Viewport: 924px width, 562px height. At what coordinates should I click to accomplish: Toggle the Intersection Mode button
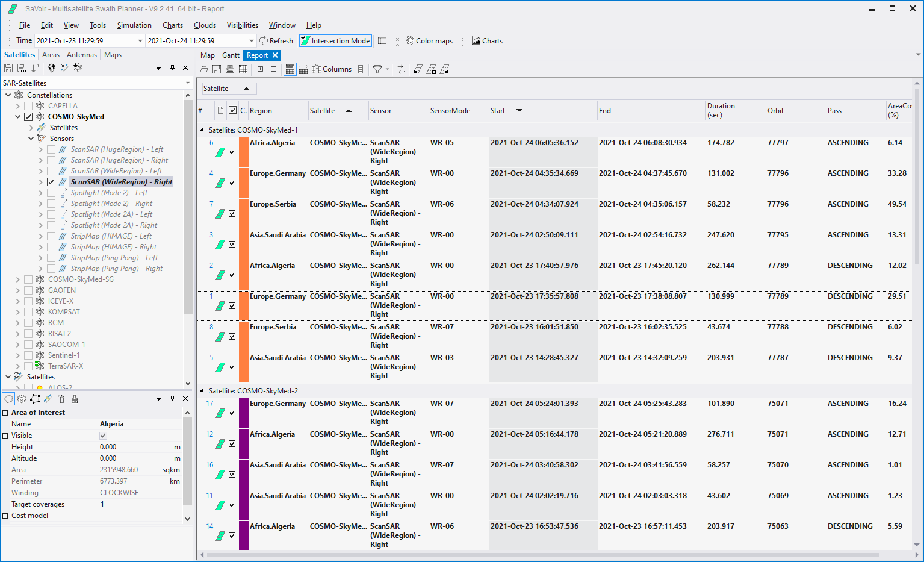[335, 41]
